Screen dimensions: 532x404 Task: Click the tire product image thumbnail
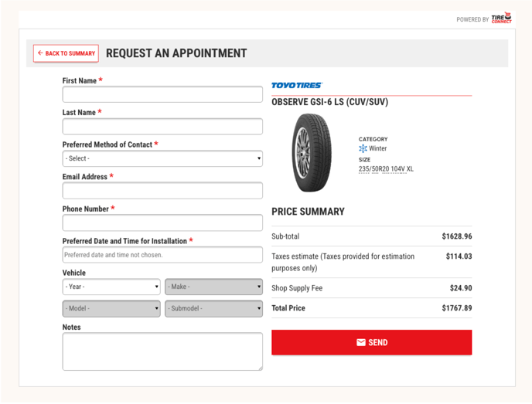pos(311,153)
